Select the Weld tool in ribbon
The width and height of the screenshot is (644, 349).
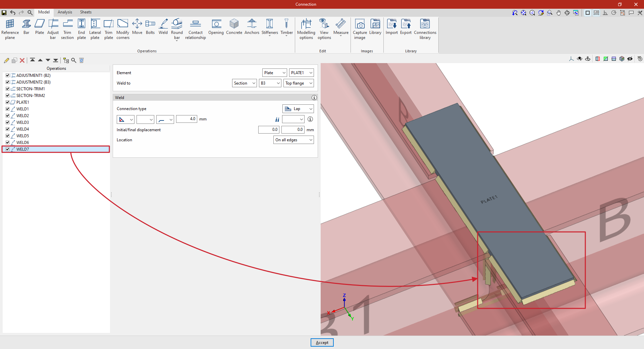click(163, 27)
